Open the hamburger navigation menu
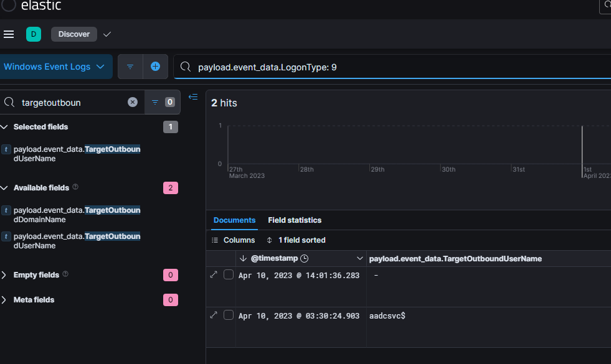Screen dimensions: 611x364 pos(9,34)
